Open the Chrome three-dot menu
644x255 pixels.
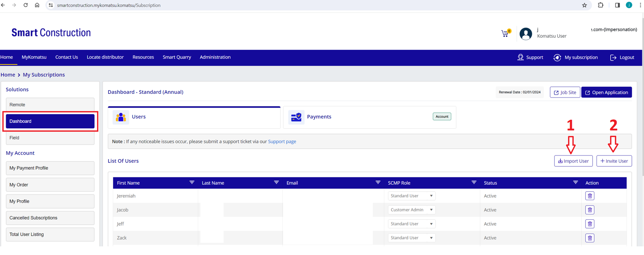point(640,5)
